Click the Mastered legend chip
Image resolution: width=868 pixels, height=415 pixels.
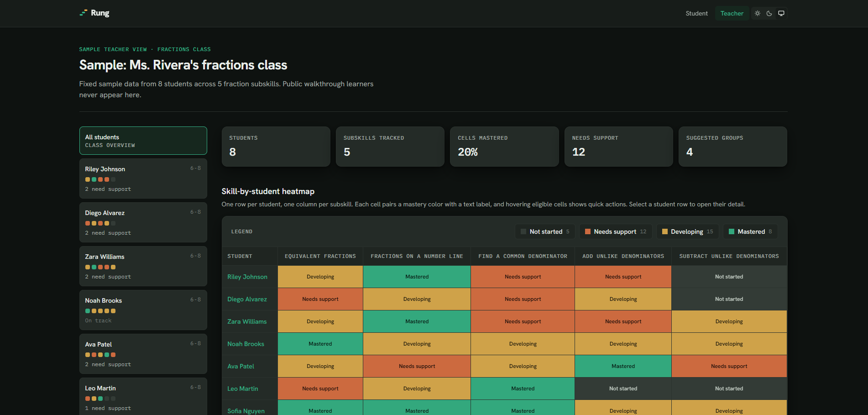pos(750,231)
